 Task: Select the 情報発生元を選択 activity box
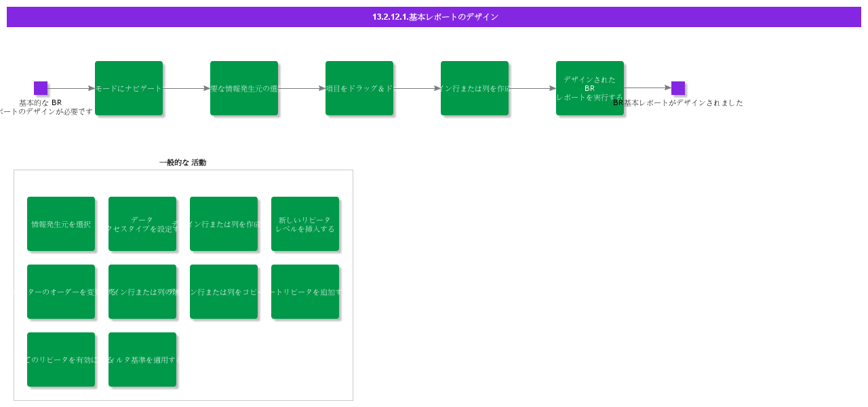point(61,224)
